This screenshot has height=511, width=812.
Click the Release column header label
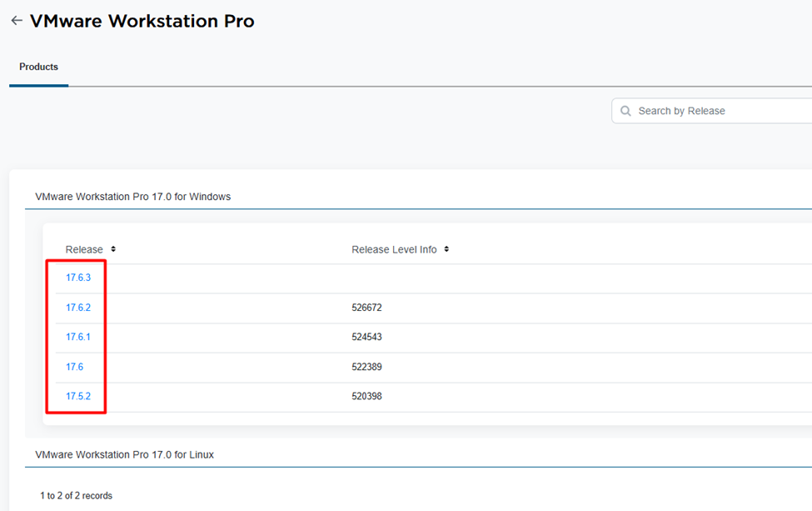tap(84, 249)
